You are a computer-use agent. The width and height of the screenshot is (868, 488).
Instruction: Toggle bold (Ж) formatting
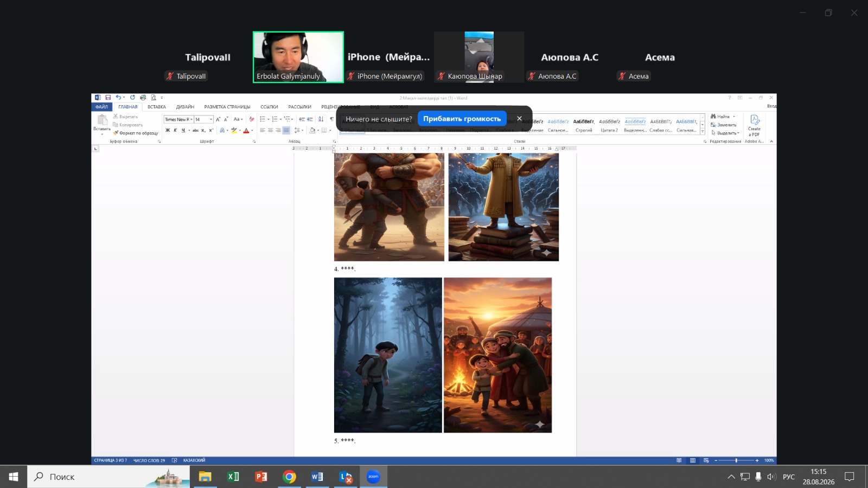click(x=168, y=130)
